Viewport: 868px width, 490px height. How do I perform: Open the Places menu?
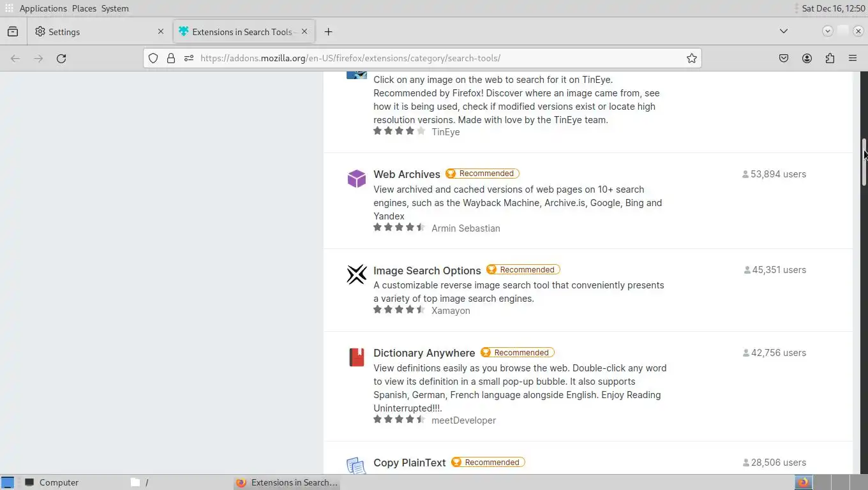(x=84, y=8)
